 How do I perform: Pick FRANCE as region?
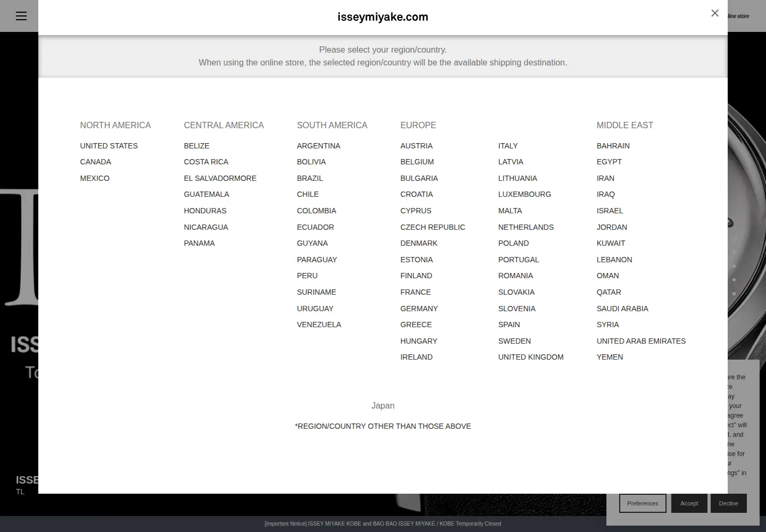pyautogui.click(x=416, y=292)
